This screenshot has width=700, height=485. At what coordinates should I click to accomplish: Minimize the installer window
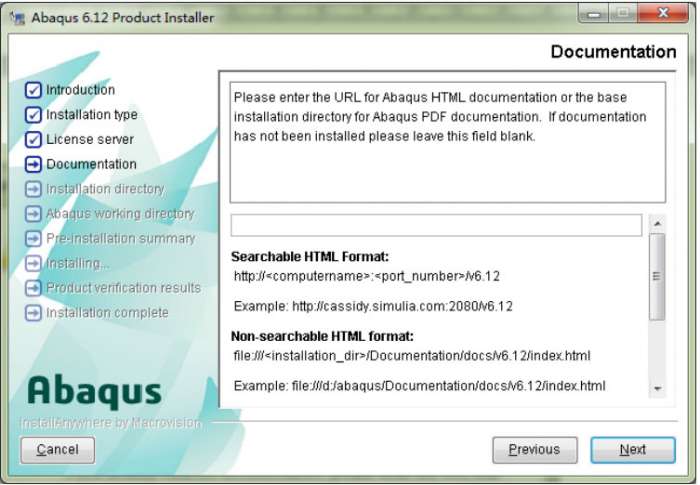(x=593, y=14)
